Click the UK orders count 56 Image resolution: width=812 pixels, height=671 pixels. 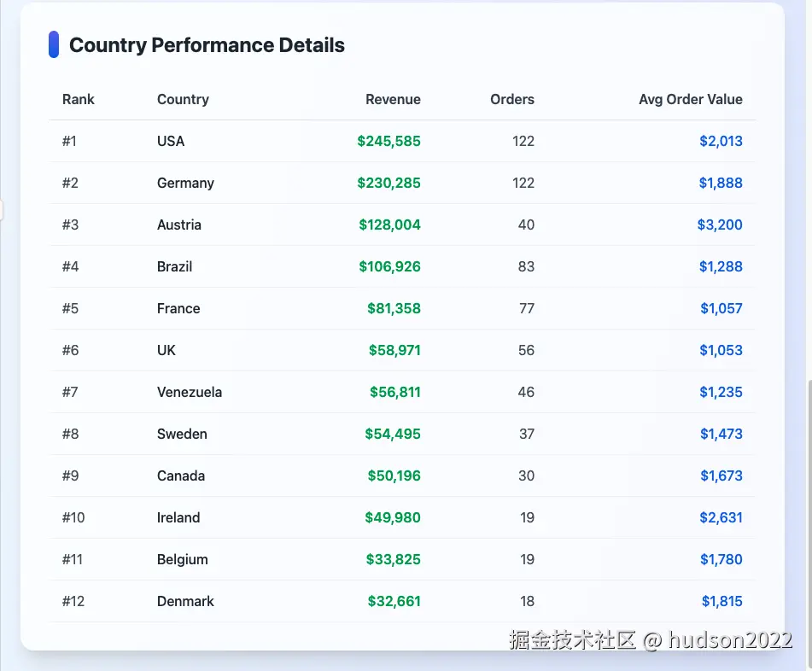tap(526, 350)
